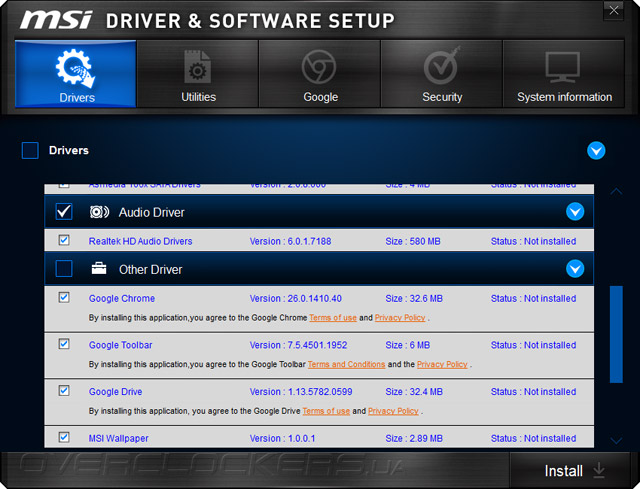Click the Google Drive entry name
The height and width of the screenshot is (489, 640).
tap(116, 391)
